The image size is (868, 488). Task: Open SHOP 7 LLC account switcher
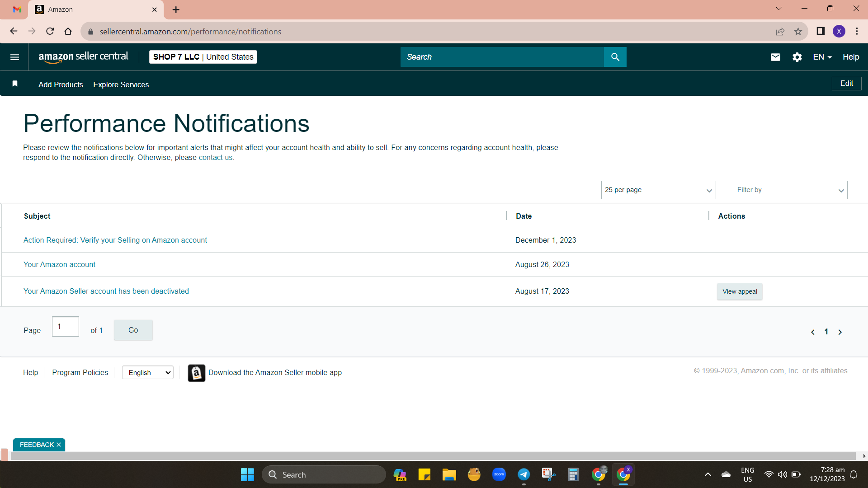click(203, 57)
